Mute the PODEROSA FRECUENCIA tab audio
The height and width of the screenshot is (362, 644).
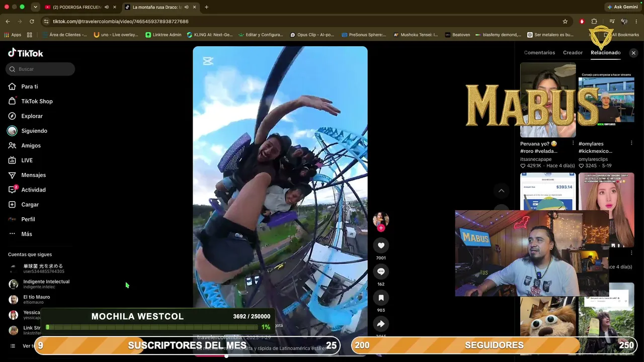[106, 7]
